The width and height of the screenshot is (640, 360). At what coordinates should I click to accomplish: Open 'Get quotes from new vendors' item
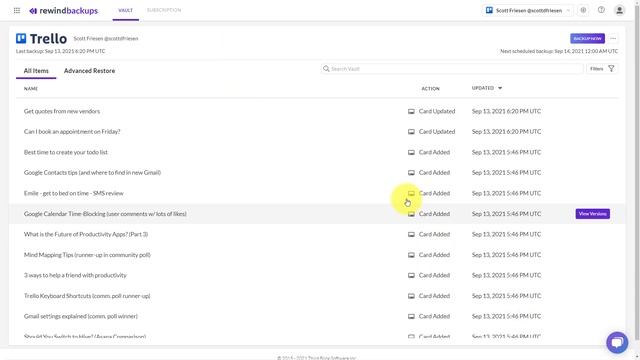(x=62, y=111)
